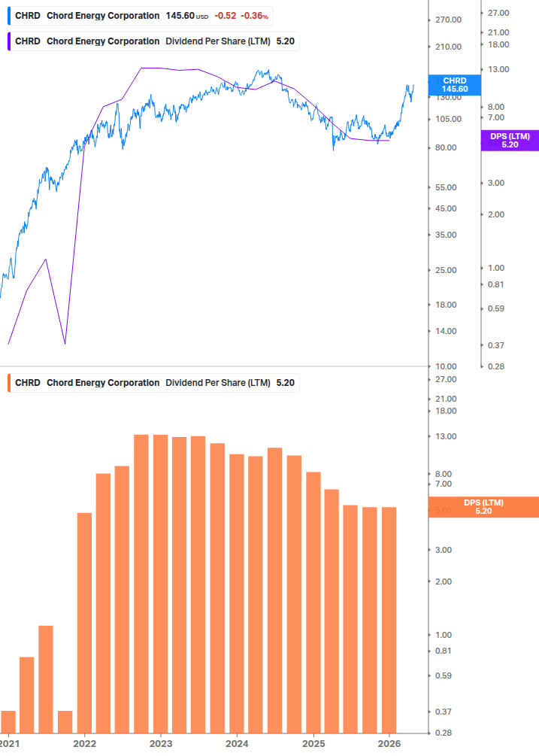Click the orange bar directly above the 2022 label

pos(84,623)
